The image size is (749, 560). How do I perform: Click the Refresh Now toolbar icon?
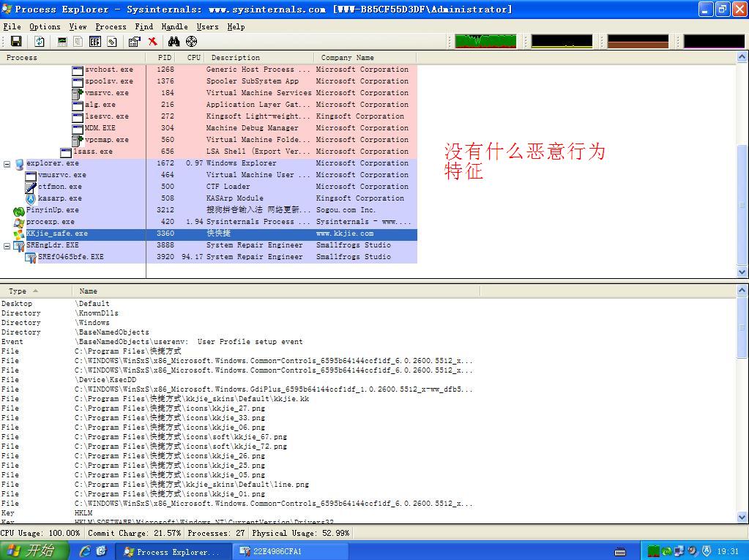pyautogui.click(x=39, y=42)
